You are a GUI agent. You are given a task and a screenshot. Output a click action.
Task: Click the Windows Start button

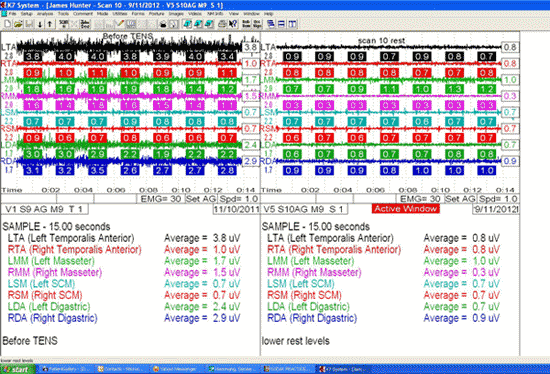18,369
